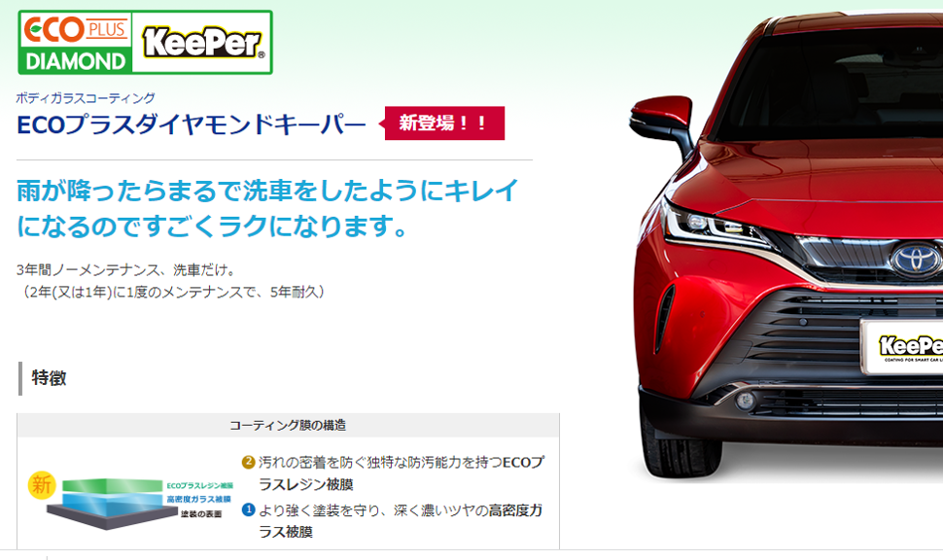Click the yellow 新 circle icon

coord(42,485)
